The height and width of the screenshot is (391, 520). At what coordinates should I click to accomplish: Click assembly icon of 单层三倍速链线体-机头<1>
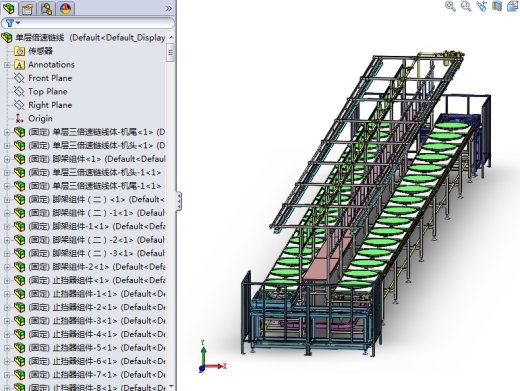pyautogui.click(x=19, y=146)
